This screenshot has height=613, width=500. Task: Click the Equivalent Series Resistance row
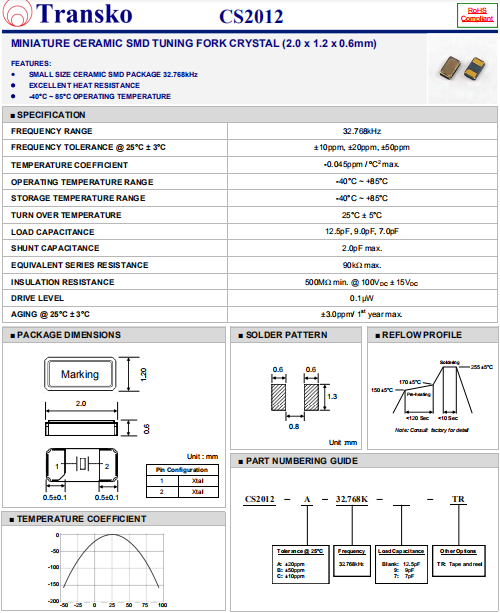[250, 265]
